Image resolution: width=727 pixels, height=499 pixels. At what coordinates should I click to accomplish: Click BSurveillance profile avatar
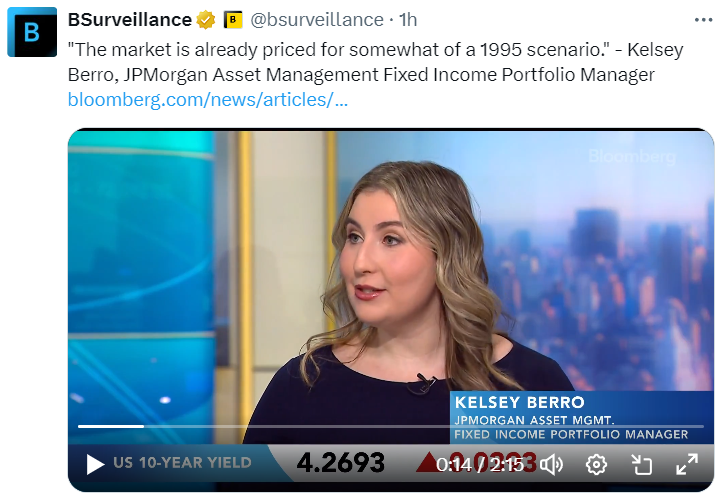pos(32,33)
